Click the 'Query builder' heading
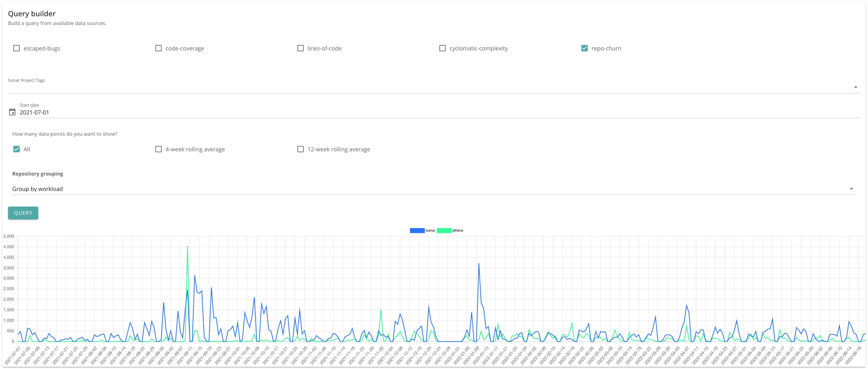The width and height of the screenshot is (868, 369). (x=32, y=14)
